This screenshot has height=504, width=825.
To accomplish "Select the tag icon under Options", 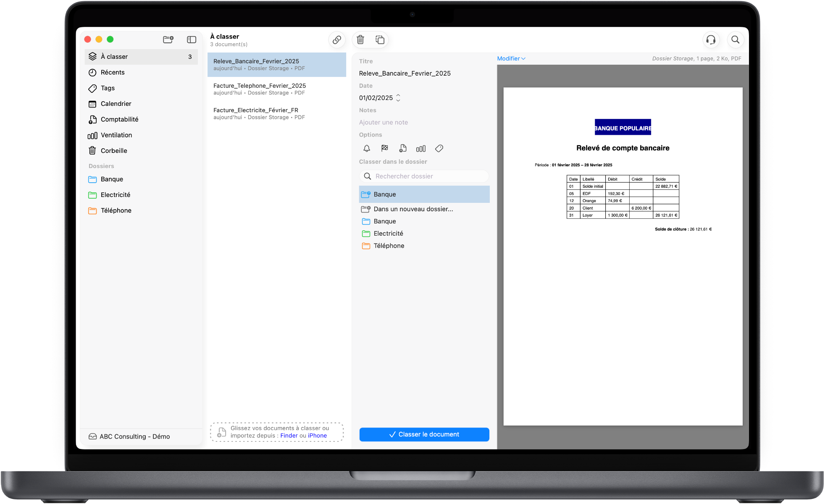I will (439, 148).
